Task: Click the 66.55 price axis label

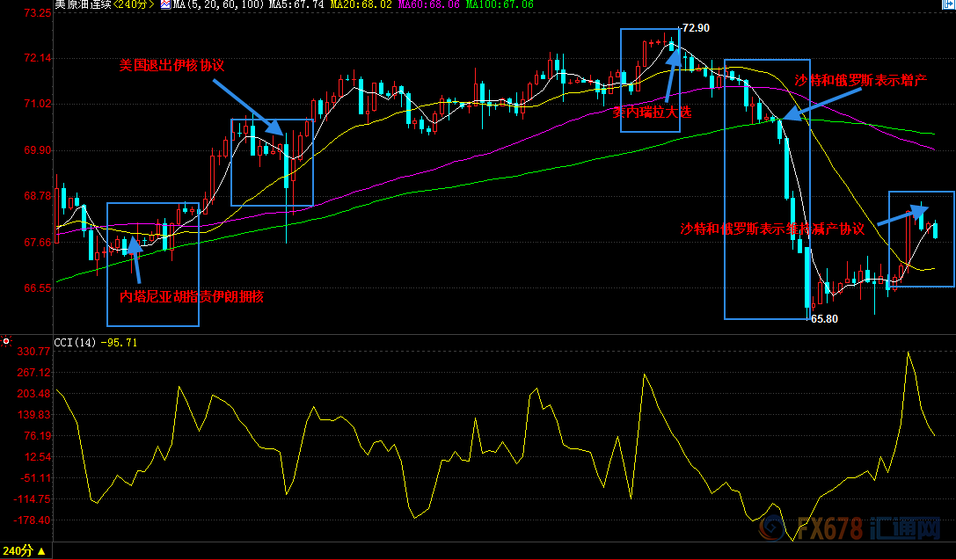Action: (x=37, y=288)
